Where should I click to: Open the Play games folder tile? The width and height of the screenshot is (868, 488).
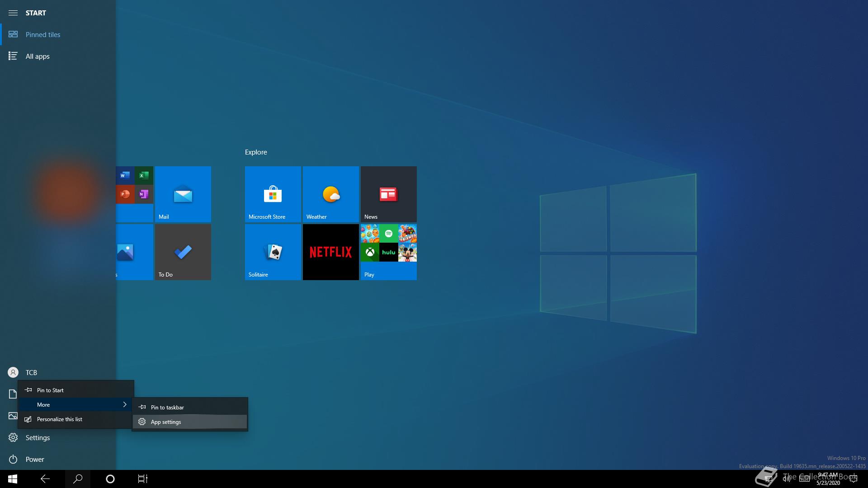point(389,252)
